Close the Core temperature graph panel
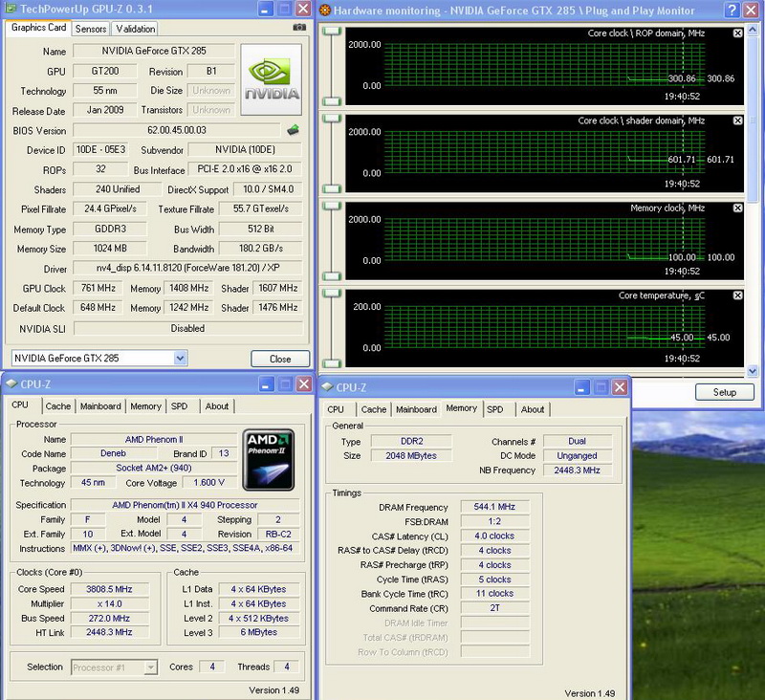Image resolution: width=765 pixels, height=700 pixels. pos(737,295)
